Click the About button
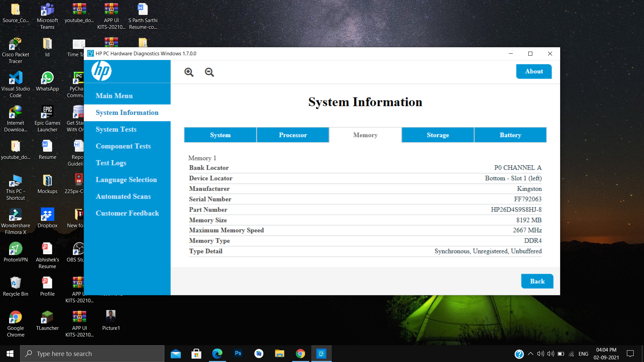 [x=534, y=71]
